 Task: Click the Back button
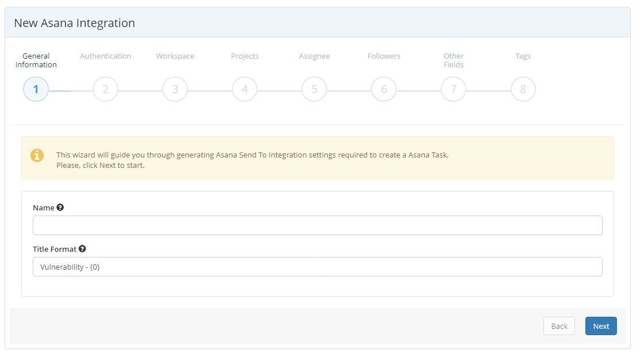559,326
